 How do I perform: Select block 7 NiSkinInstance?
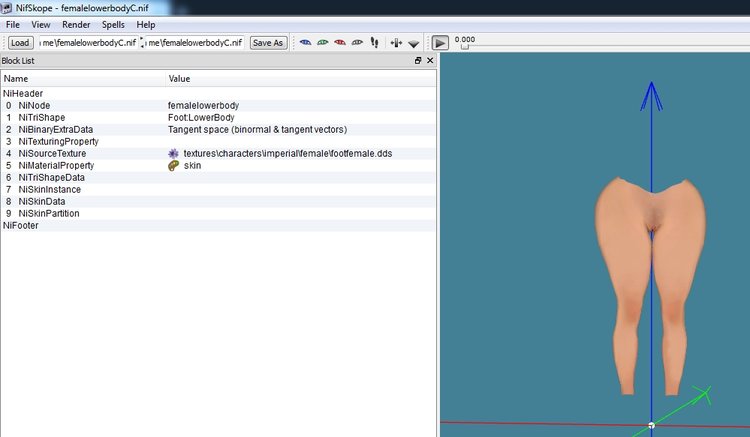tap(218, 189)
